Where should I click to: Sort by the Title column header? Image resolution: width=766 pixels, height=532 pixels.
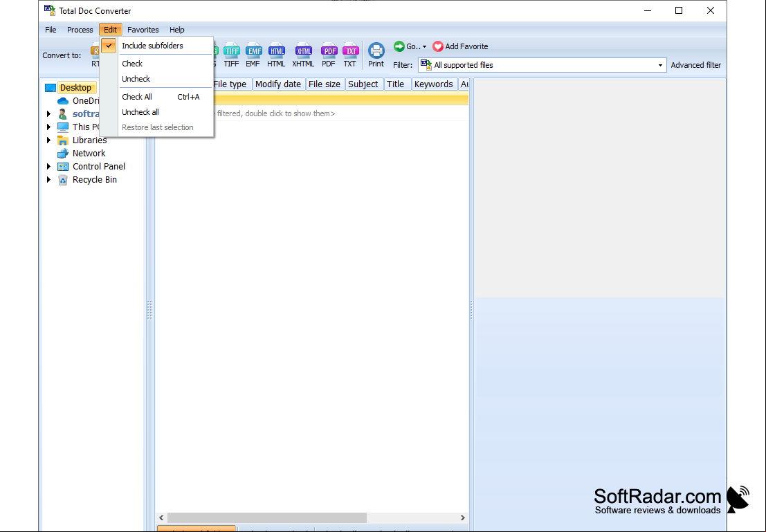tap(396, 84)
